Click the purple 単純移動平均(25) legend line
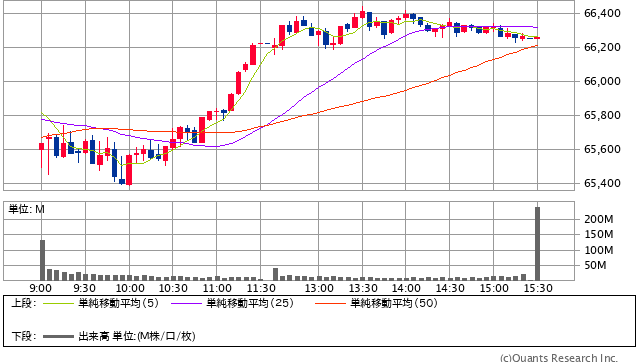This screenshot has height=362, width=638. pos(186,303)
